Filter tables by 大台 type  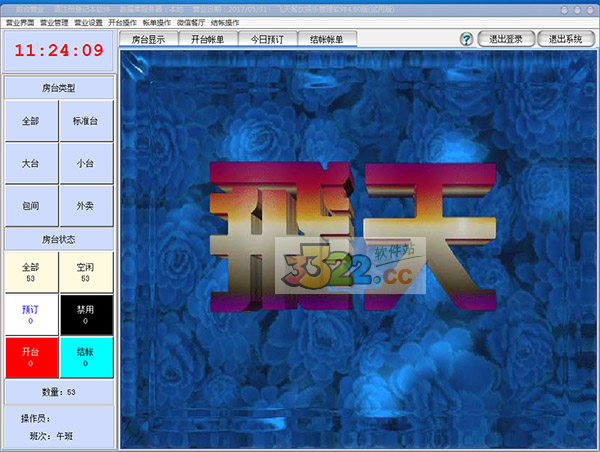pos(31,163)
